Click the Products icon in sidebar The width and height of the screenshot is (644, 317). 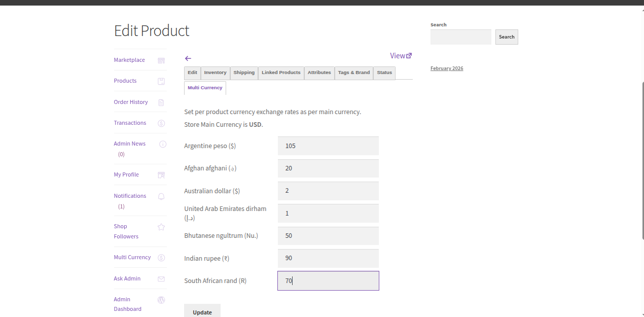pos(161,81)
